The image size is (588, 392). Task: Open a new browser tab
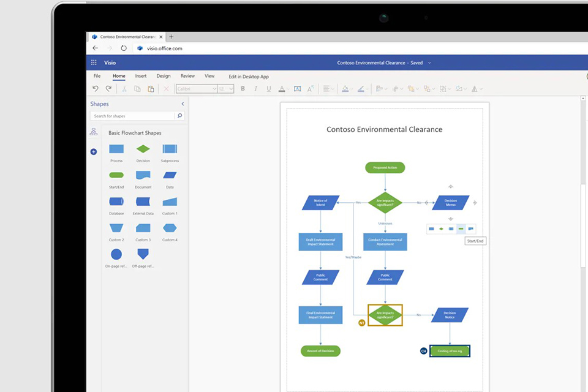[171, 36]
